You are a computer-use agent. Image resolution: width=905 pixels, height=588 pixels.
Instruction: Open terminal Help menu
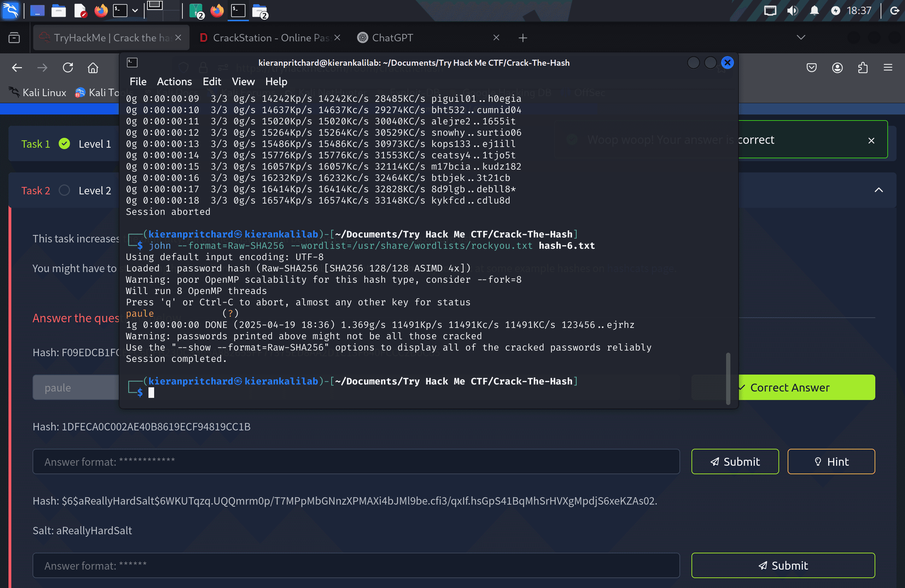[x=276, y=81]
